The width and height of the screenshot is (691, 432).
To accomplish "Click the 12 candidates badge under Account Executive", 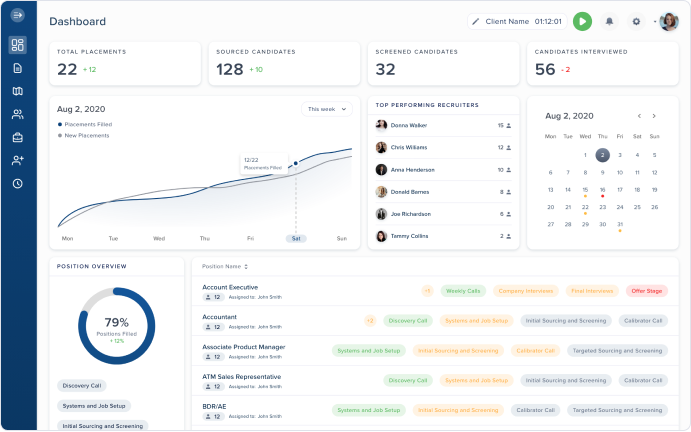I will pyautogui.click(x=214, y=297).
